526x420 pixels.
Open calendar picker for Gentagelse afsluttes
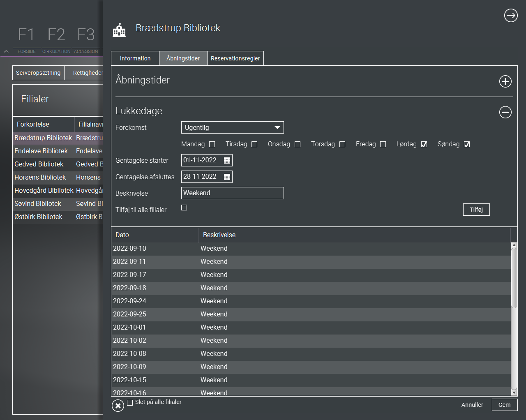(x=227, y=177)
